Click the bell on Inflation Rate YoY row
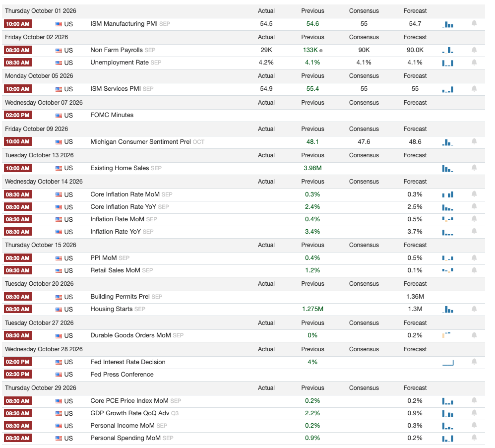 [x=474, y=231]
